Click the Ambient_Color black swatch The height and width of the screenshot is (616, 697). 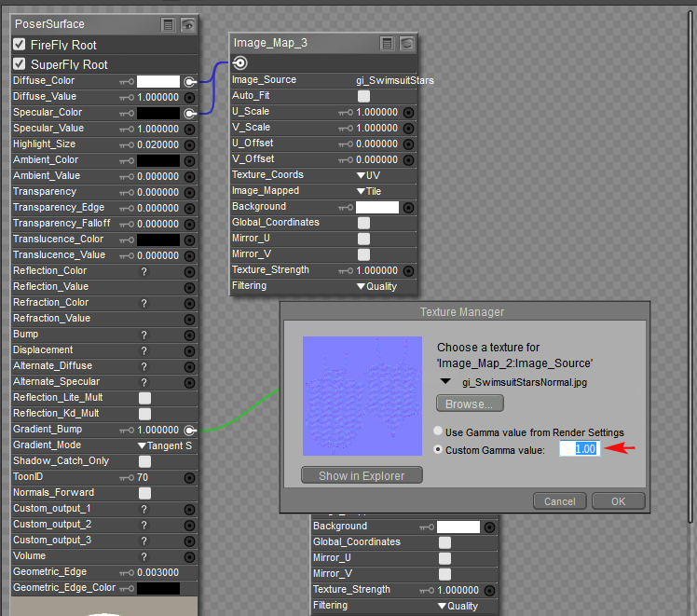pyautogui.click(x=158, y=160)
